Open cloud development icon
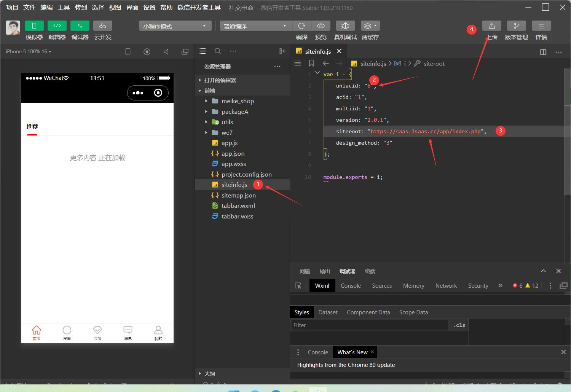 (103, 26)
